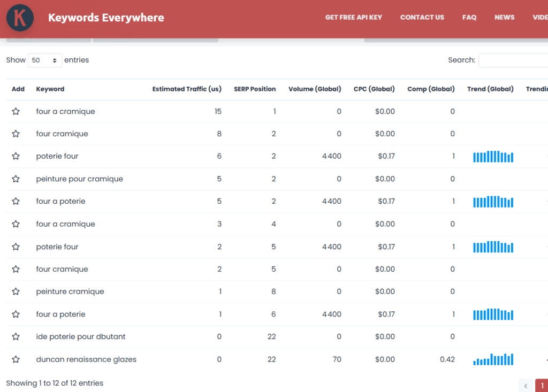Click the Keywords Everywhere K logo

tap(20, 18)
